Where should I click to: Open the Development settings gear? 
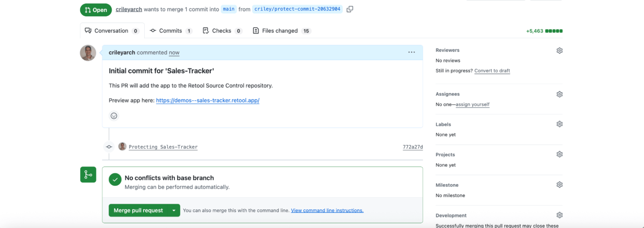click(560, 215)
